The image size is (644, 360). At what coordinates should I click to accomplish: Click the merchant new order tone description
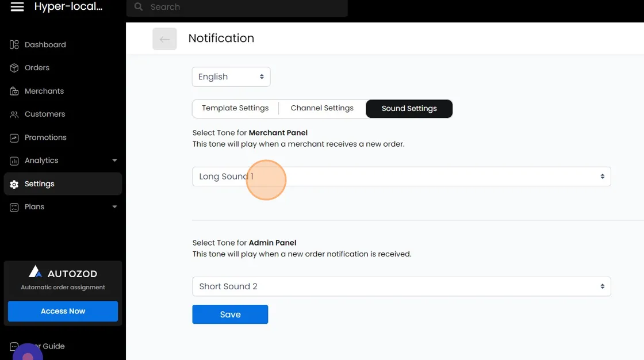coord(298,144)
